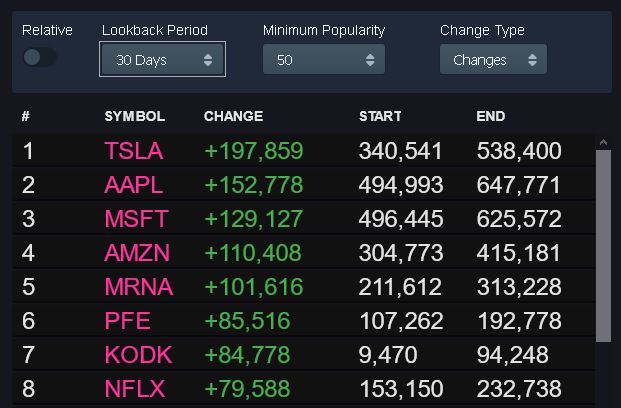Open the Minimum Popularity dropdown

(323, 60)
